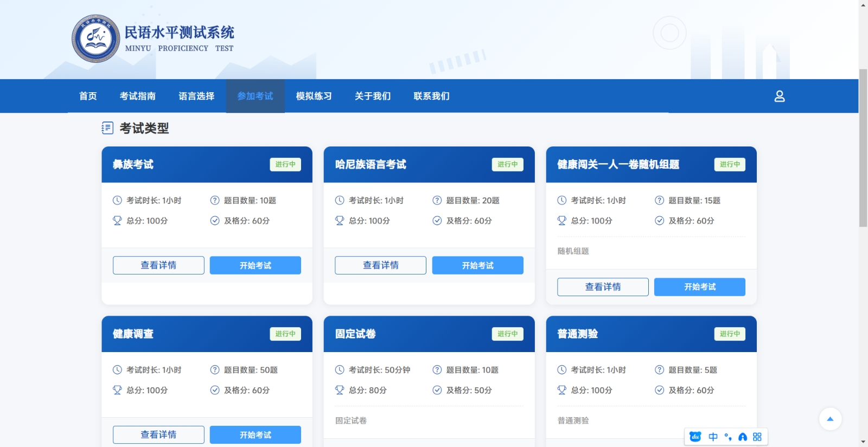The width and height of the screenshot is (868, 447).
Task: Click the 健康调查 card title
Action: coord(133,334)
